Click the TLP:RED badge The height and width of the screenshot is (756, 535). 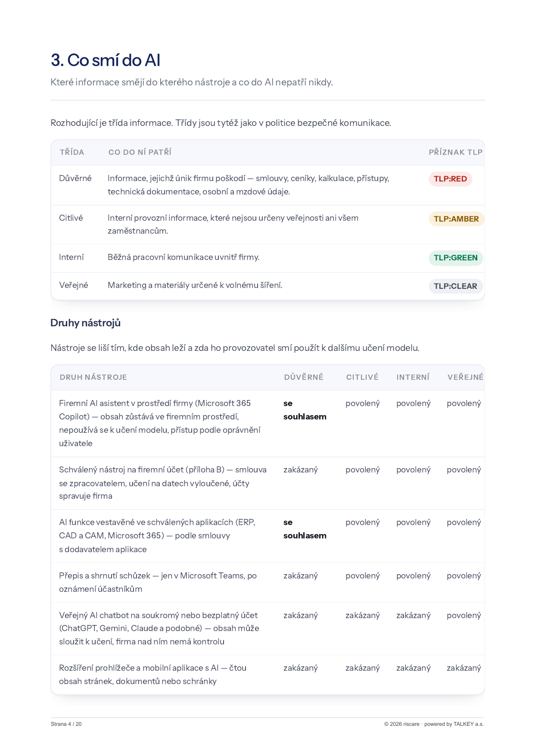tap(450, 179)
